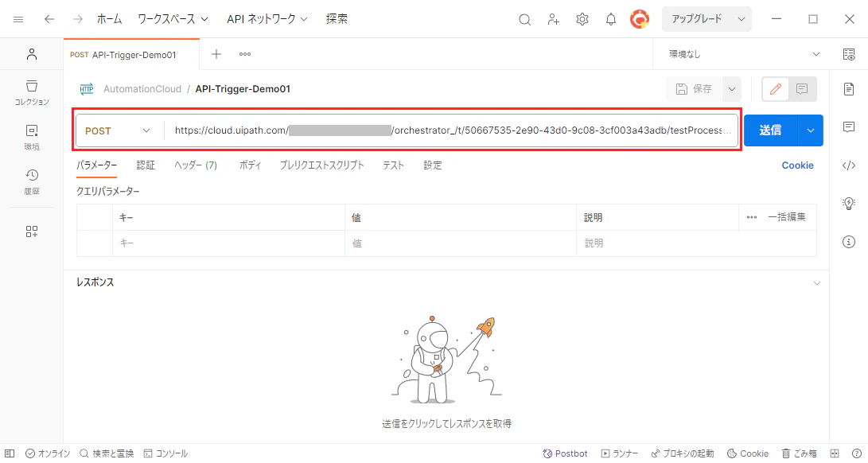Switch to the プレリクエストスクリプト tab
The height and width of the screenshot is (463, 868).
(321, 165)
